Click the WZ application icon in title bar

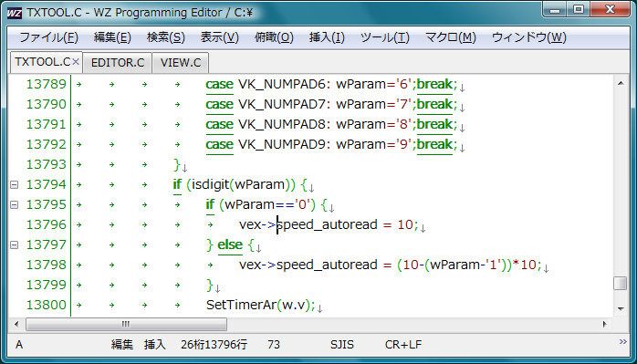click(x=15, y=13)
